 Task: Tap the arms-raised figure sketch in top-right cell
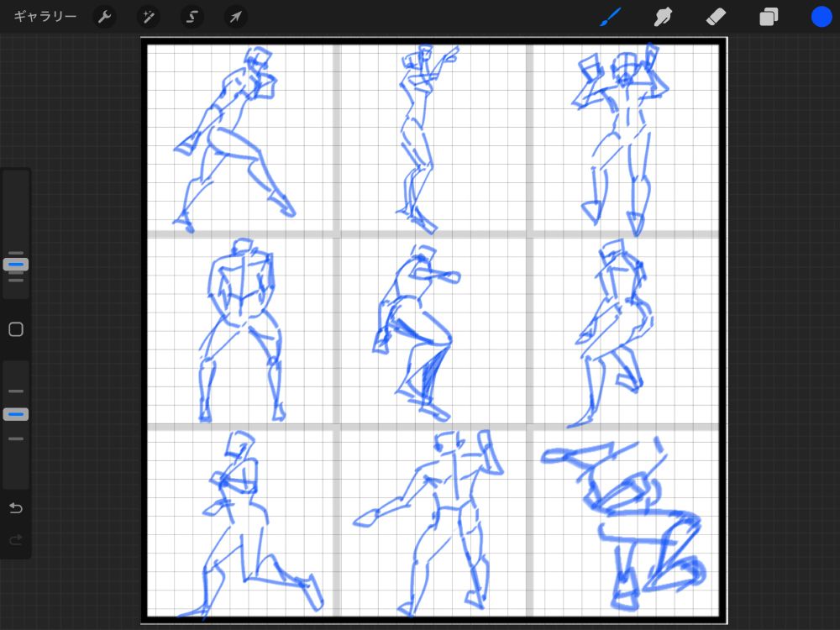(621, 140)
